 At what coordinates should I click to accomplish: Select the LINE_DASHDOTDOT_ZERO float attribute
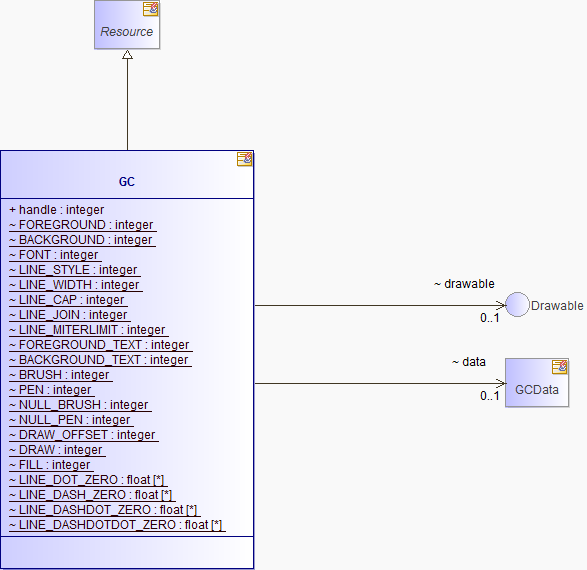pos(116,525)
